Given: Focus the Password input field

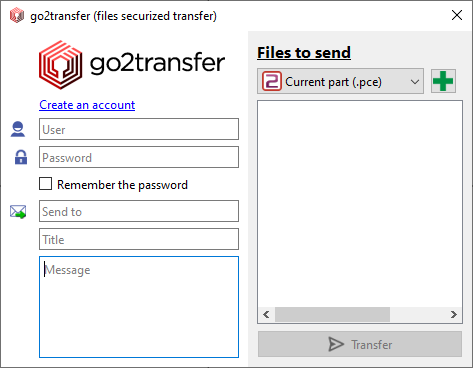Looking at the screenshot, I should (x=139, y=157).
